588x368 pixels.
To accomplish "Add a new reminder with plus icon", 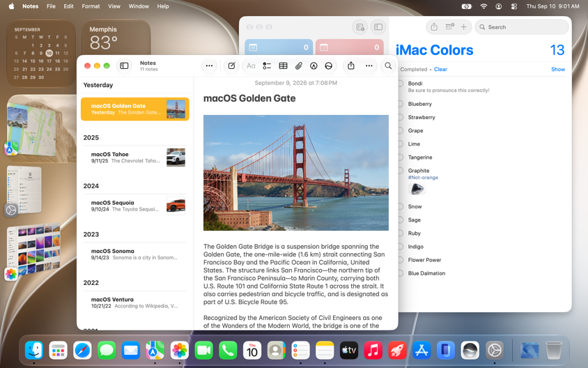I will [x=464, y=27].
